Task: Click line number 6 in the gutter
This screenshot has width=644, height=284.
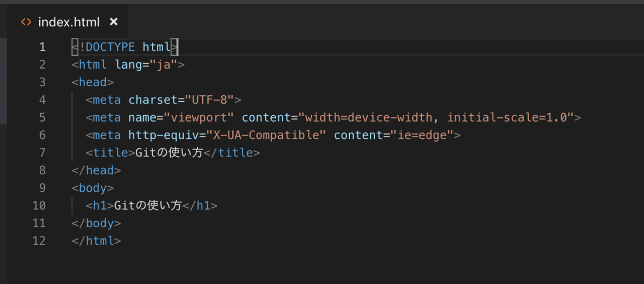Action: [x=42, y=135]
